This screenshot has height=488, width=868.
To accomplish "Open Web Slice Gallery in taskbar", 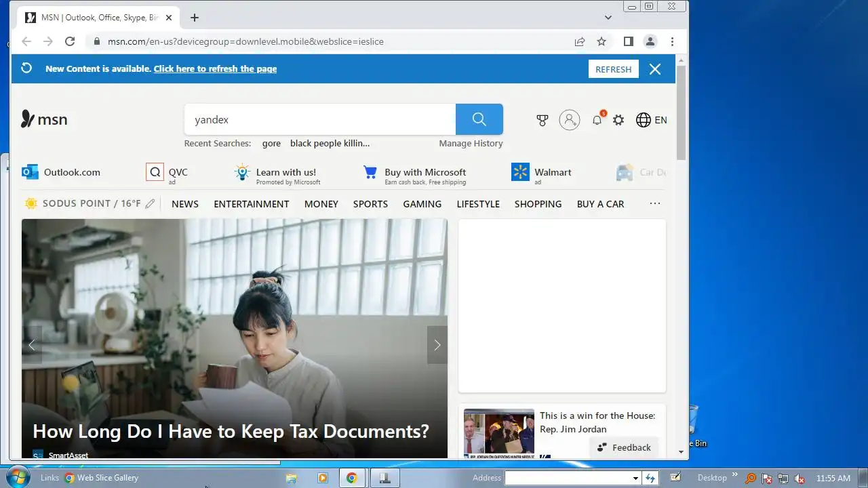I will pyautogui.click(x=102, y=478).
